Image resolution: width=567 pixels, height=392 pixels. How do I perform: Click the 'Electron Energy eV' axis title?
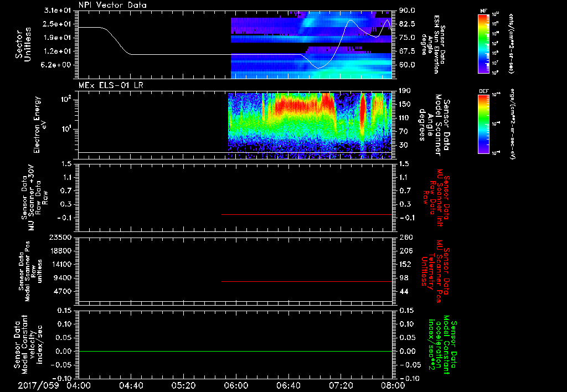point(41,125)
